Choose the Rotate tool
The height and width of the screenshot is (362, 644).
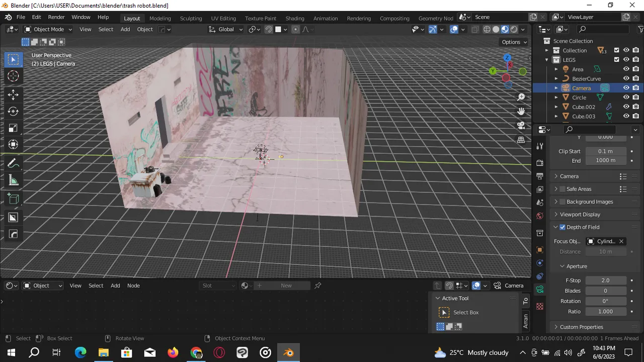[14, 111]
